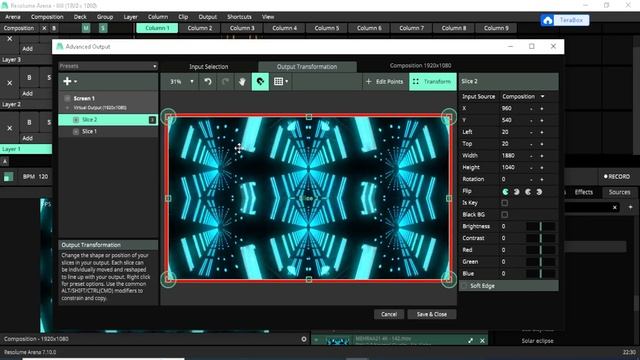Select the third Flip option icon
Image resolution: width=640 pixels, height=360 pixels.
[528, 191]
